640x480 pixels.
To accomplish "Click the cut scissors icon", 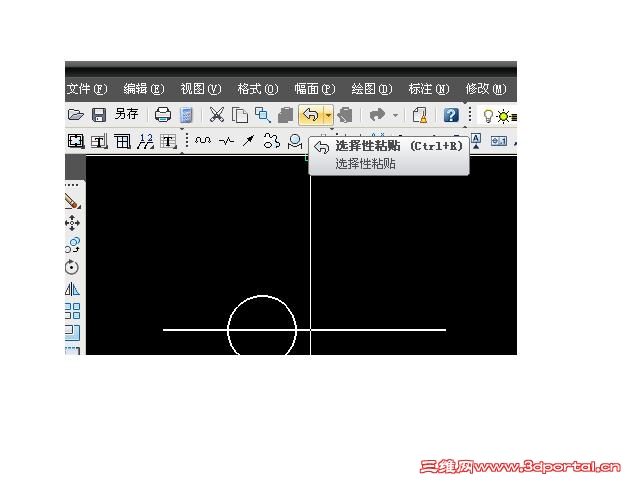I will [x=217, y=115].
